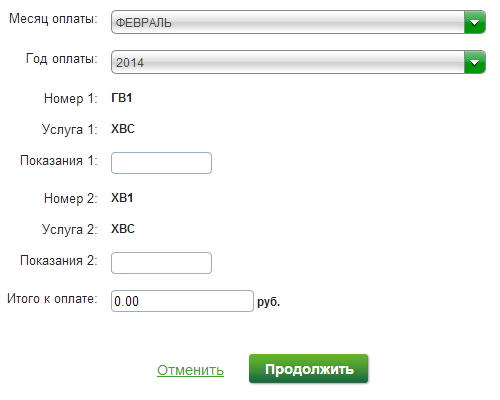Select the ГВ1 meter number text

tap(122, 98)
